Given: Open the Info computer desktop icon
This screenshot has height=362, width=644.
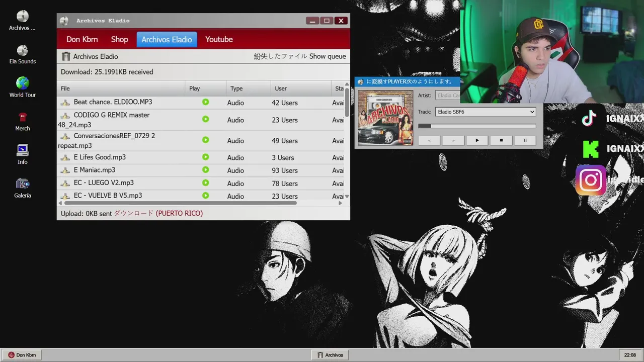Looking at the screenshot, I should coord(23,155).
